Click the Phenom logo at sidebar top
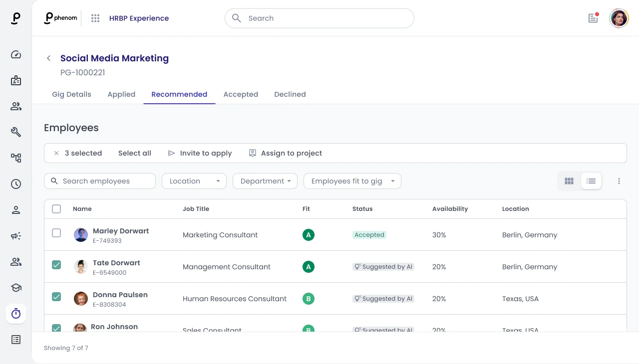Viewport: 639px width, 364px height. tap(16, 18)
